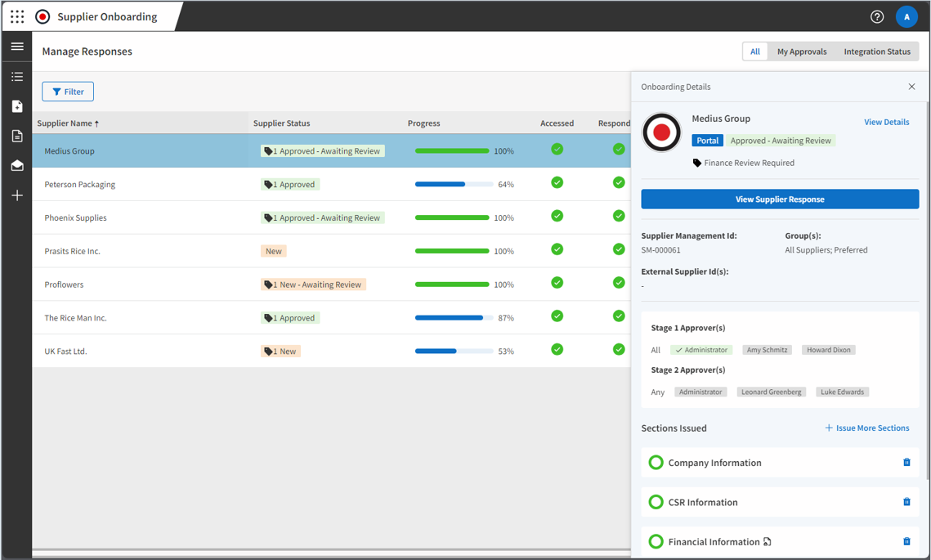Delete the CSR Information section
Screen dimensions: 931x560
click(x=906, y=502)
